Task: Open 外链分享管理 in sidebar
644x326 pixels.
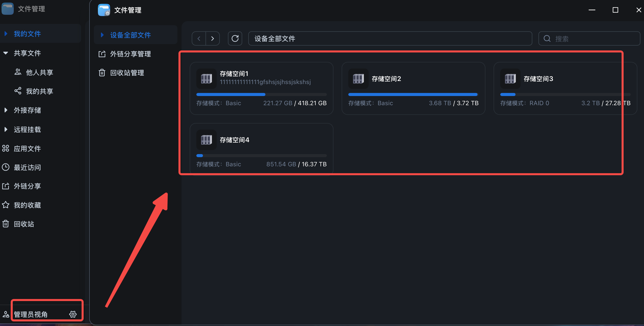Action: click(x=130, y=54)
